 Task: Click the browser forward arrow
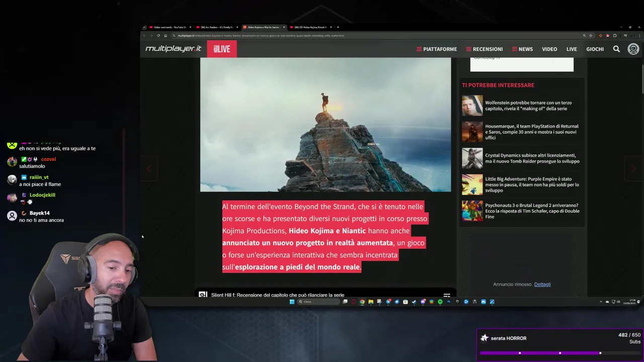pyautogui.click(x=151, y=36)
